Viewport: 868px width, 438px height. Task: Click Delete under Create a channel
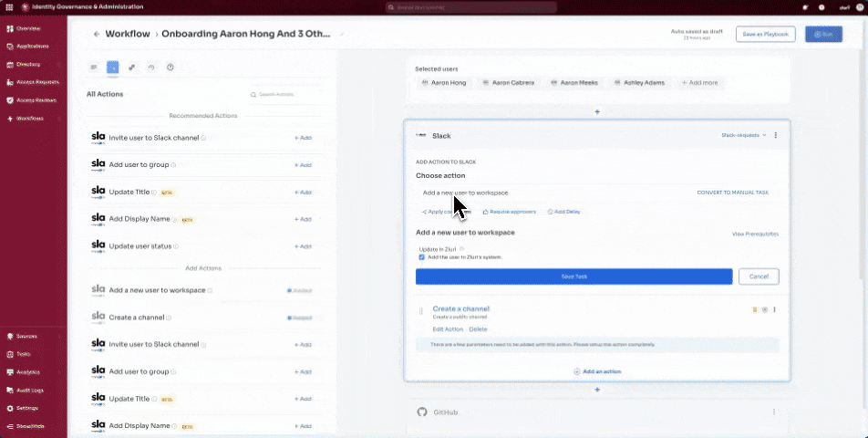point(479,329)
